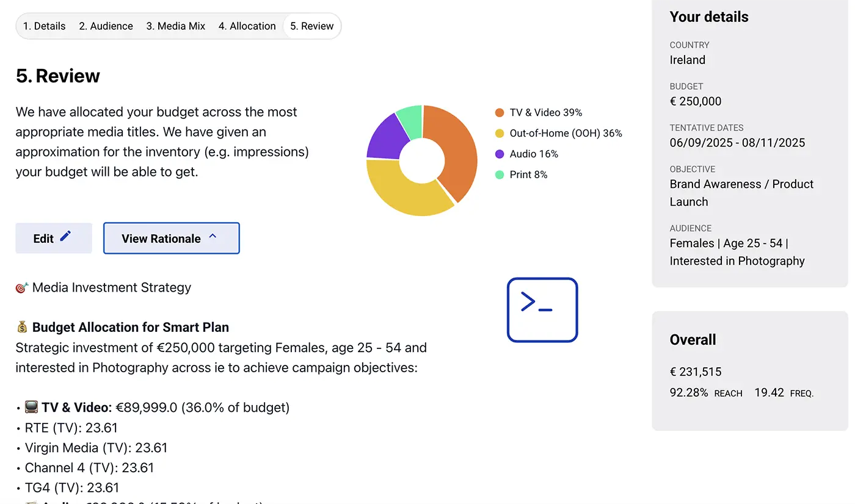Select the terminal prompt icon
Image resolution: width=855 pixels, height=504 pixels.
point(542,309)
